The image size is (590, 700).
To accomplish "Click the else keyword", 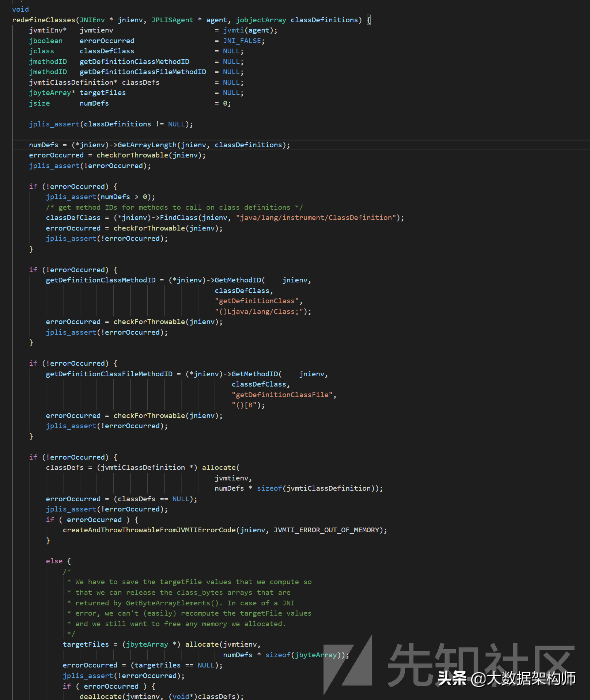I will coord(54,561).
